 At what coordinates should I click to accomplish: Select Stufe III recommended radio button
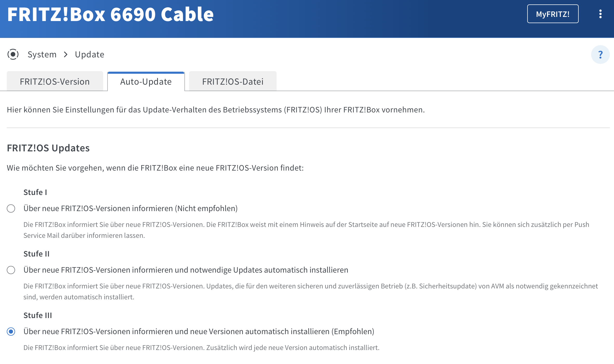11,332
